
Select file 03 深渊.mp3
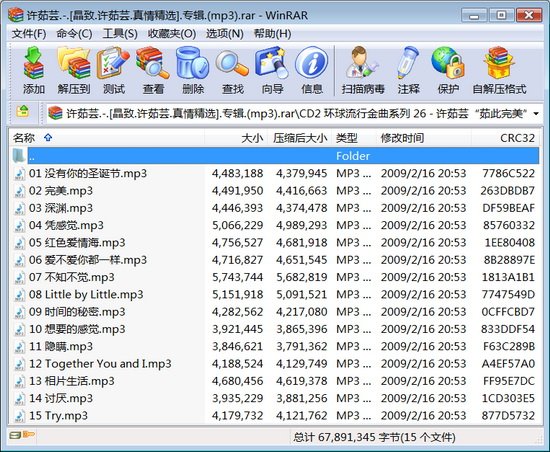[x=275, y=208]
